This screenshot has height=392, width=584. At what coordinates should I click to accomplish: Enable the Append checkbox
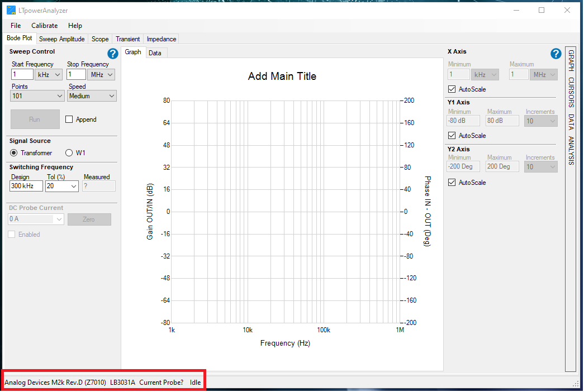[x=69, y=119]
